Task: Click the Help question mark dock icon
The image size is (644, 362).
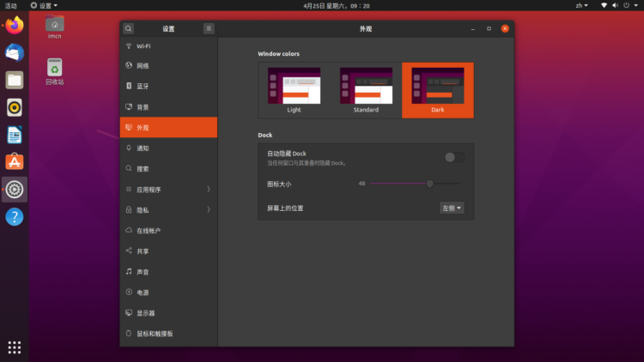Action: (x=15, y=216)
